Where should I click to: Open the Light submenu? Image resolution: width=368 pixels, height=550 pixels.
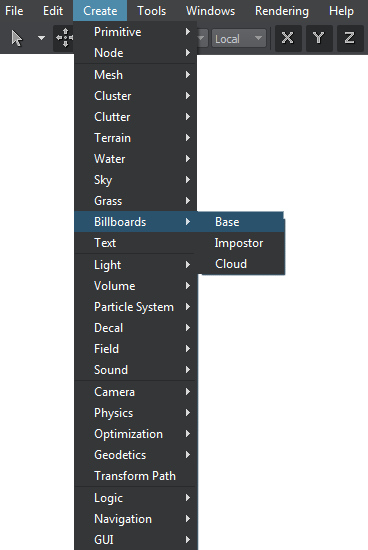[135, 265]
